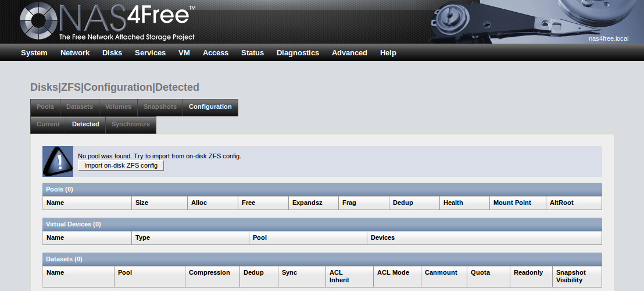
Task: Open the Help menu
Action: (x=388, y=53)
